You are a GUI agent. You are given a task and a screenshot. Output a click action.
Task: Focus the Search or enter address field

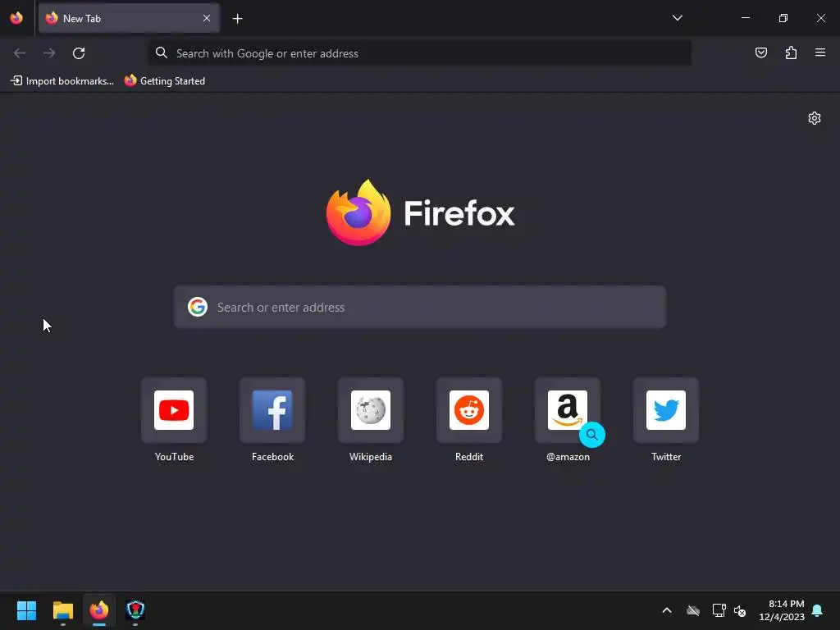[x=419, y=307]
